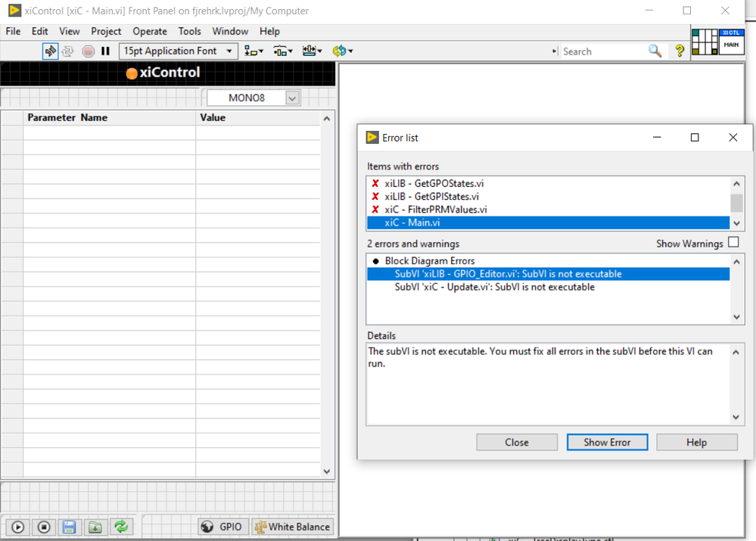Select xiLIB - GetGPOStates.vi in error items
The image size is (756, 541).
pyautogui.click(x=548, y=183)
